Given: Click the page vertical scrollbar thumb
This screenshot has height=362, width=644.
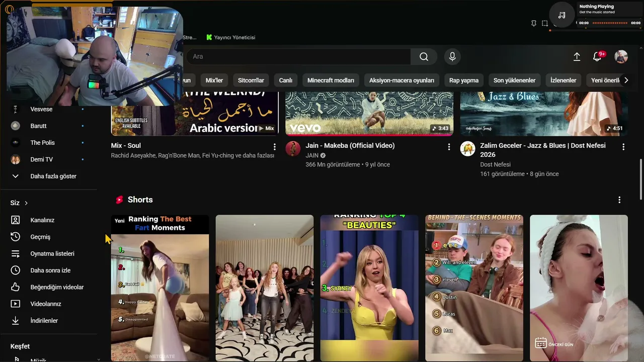Looking at the screenshot, I should click(x=641, y=179).
